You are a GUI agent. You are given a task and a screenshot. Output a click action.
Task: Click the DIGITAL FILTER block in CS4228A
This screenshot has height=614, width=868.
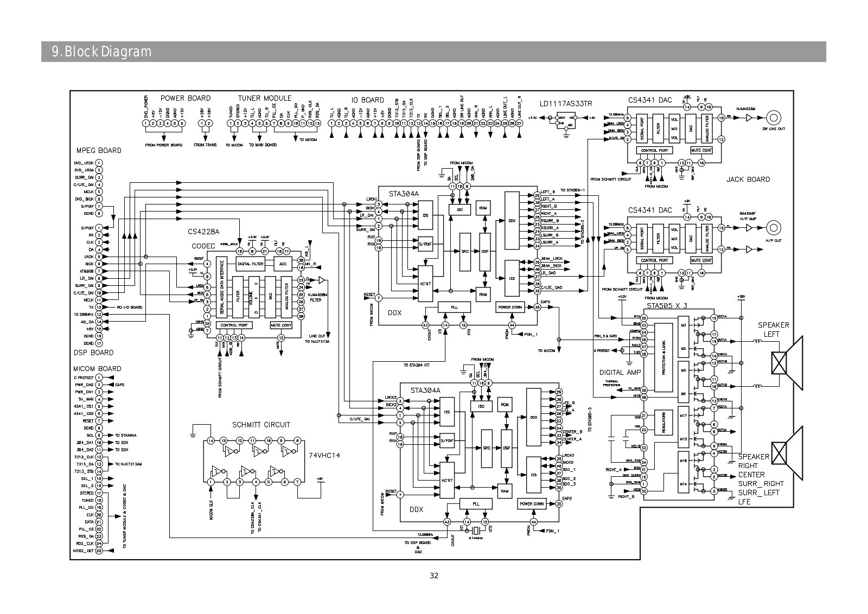(x=251, y=264)
